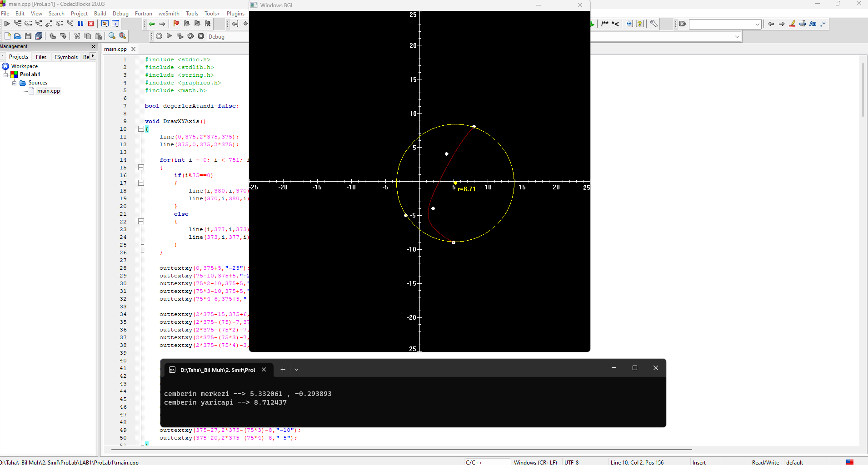Toggle regular expression search icon
Viewport: 868px width, 465px height.
pyautogui.click(x=823, y=24)
